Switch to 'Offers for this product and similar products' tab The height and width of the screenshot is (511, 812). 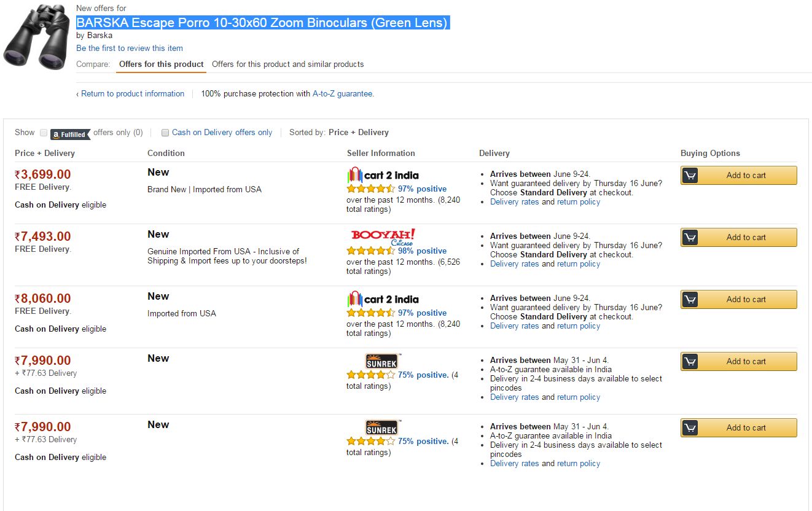coord(287,64)
